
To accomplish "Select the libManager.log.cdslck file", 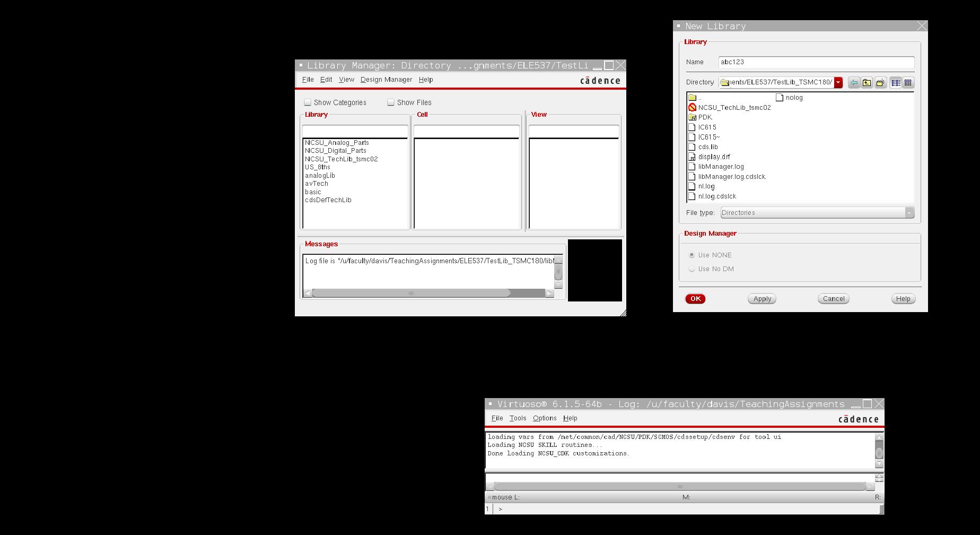I will tap(727, 176).
